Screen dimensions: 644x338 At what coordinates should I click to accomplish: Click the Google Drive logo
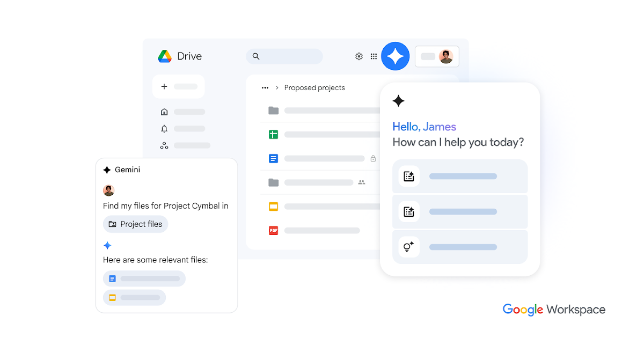click(x=164, y=56)
